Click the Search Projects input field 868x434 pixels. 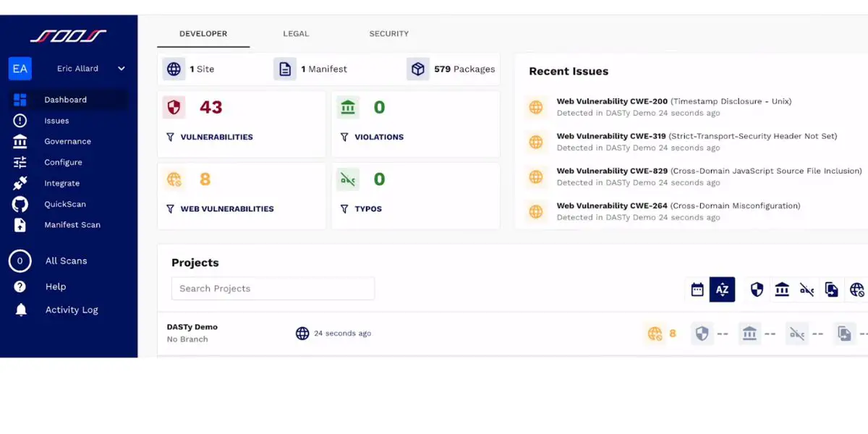pyautogui.click(x=273, y=289)
